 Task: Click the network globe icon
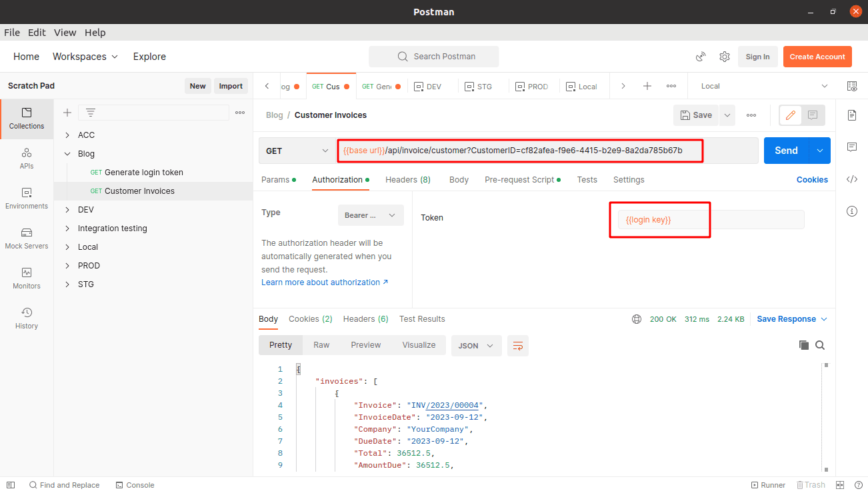click(x=637, y=319)
